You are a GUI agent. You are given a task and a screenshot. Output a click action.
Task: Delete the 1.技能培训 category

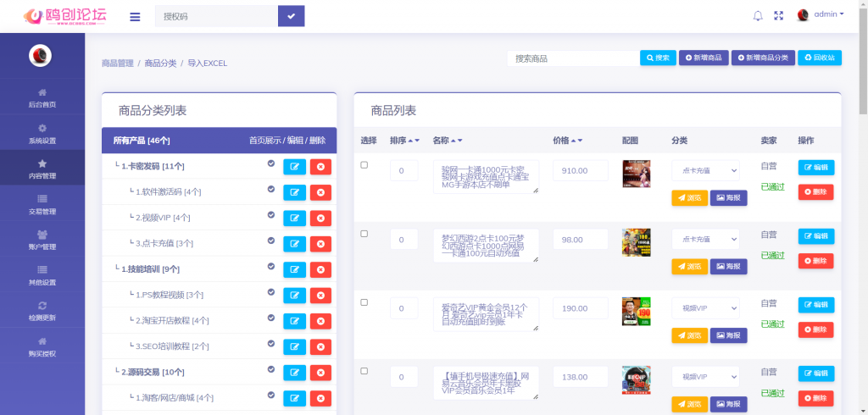pyautogui.click(x=320, y=269)
